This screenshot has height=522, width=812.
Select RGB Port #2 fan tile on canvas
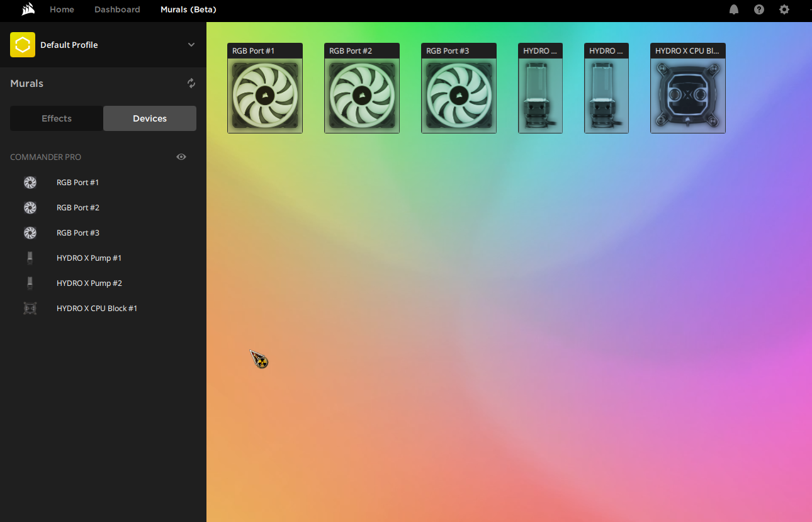pos(362,88)
